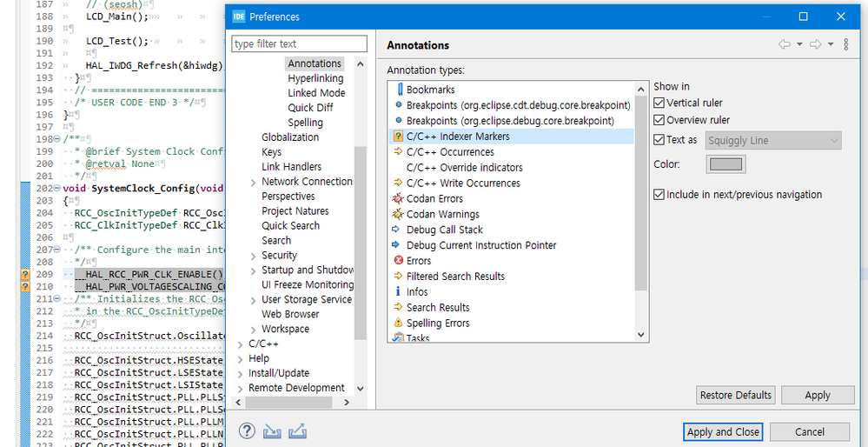868x447 pixels.
Task: Expand the Security tree node
Action: 253,256
